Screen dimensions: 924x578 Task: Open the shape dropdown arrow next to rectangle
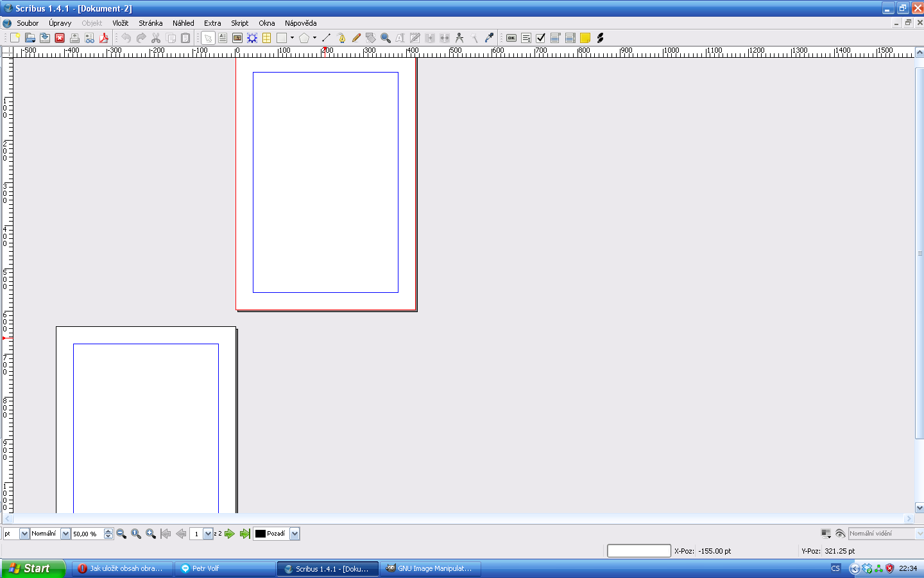pyautogui.click(x=292, y=38)
